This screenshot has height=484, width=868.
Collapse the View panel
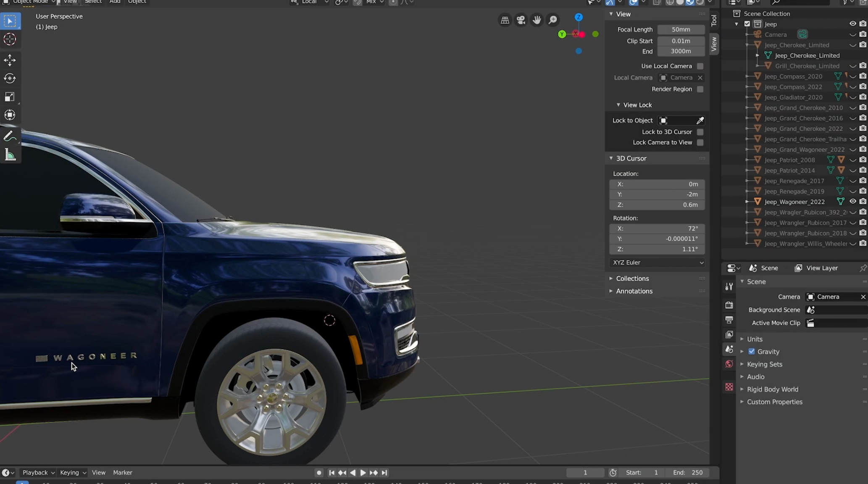click(611, 14)
